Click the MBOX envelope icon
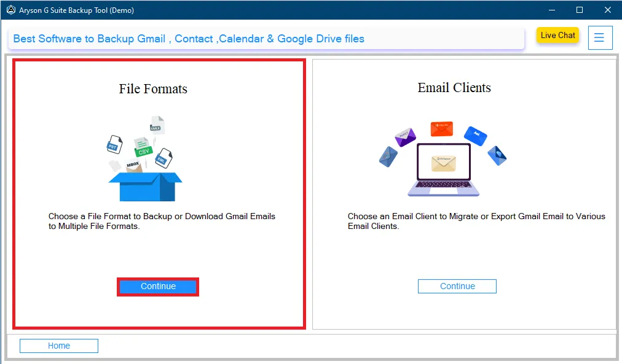This screenshot has width=622, height=364. click(x=133, y=165)
